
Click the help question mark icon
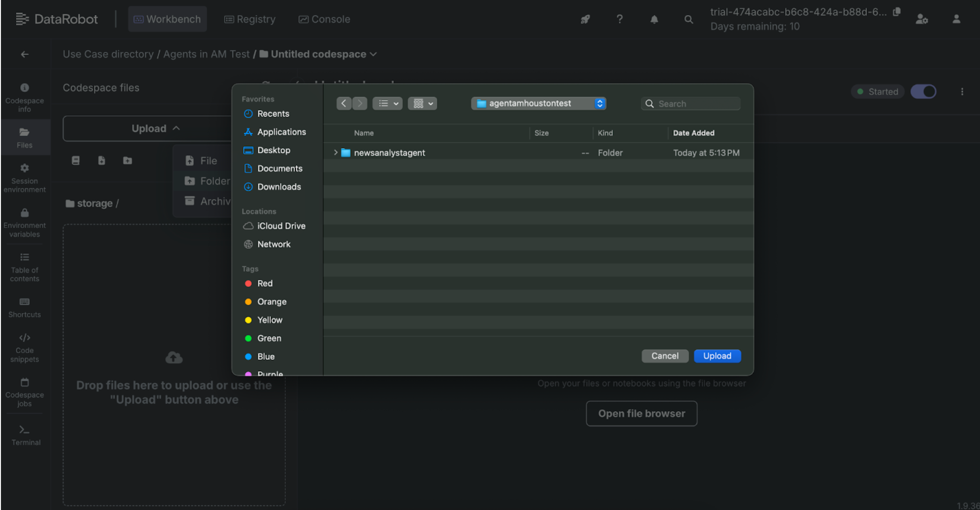click(619, 19)
